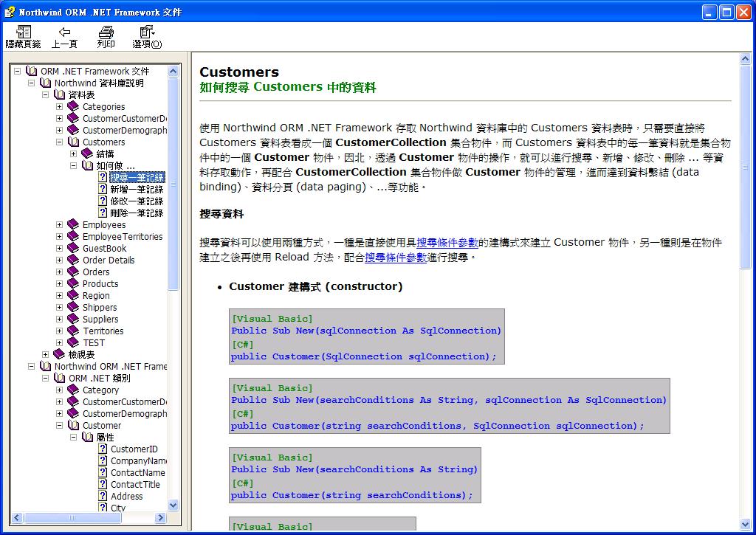Click the topic icon beside CustomerID
The width and height of the screenshot is (756, 535).
(x=103, y=449)
